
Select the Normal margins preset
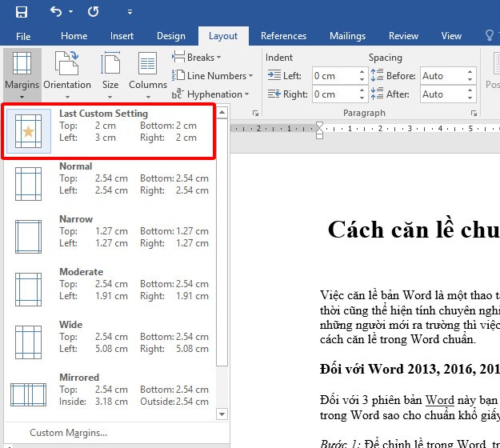click(x=112, y=179)
